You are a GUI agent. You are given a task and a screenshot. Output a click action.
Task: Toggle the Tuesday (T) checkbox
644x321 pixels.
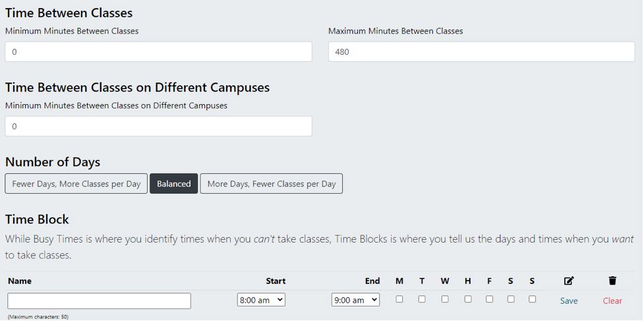[x=422, y=299]
